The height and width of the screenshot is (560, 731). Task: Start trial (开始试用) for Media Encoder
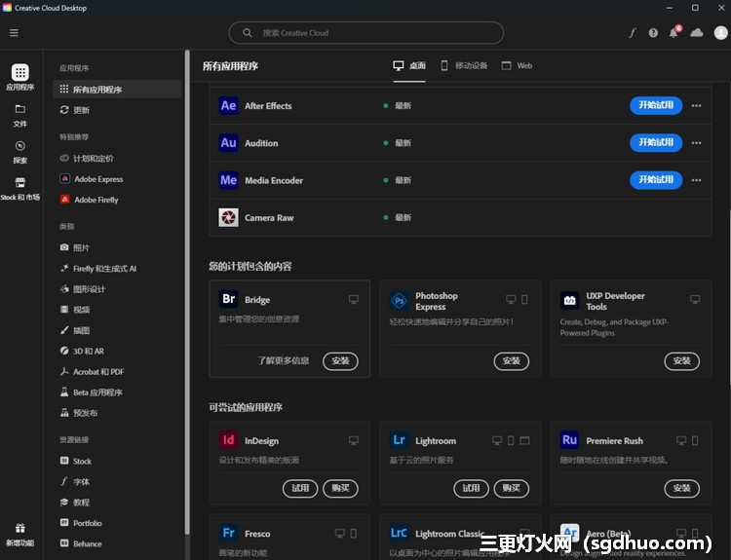pyautogui.click(x=656, y=180)
